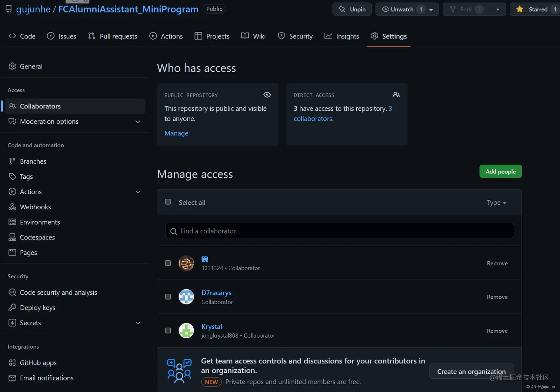Click the Projects table icon
This screenshot has width=560, height=392.
click(199, 36)
